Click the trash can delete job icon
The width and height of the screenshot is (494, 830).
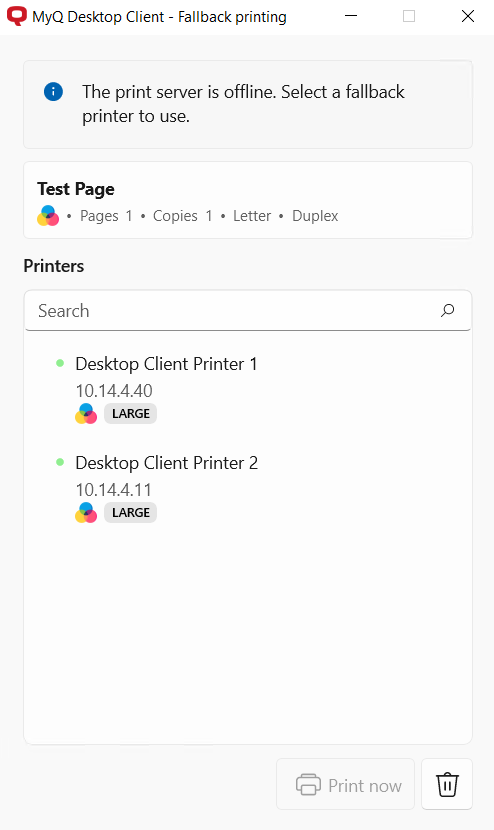[x=447, y=784]
